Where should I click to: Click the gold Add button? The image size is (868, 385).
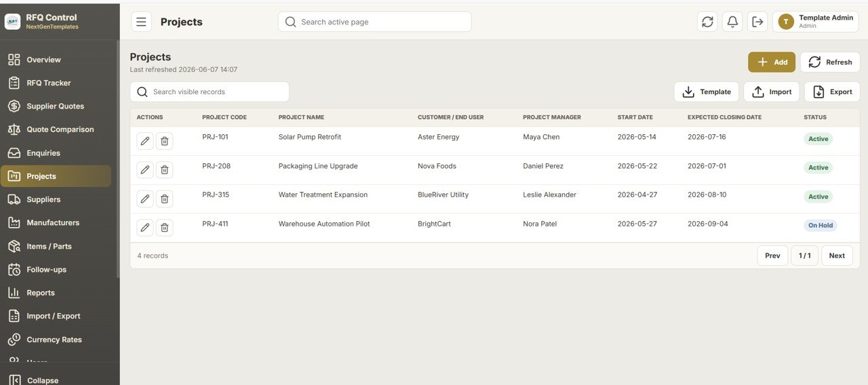pyautogui.click(x=772, y=62)
